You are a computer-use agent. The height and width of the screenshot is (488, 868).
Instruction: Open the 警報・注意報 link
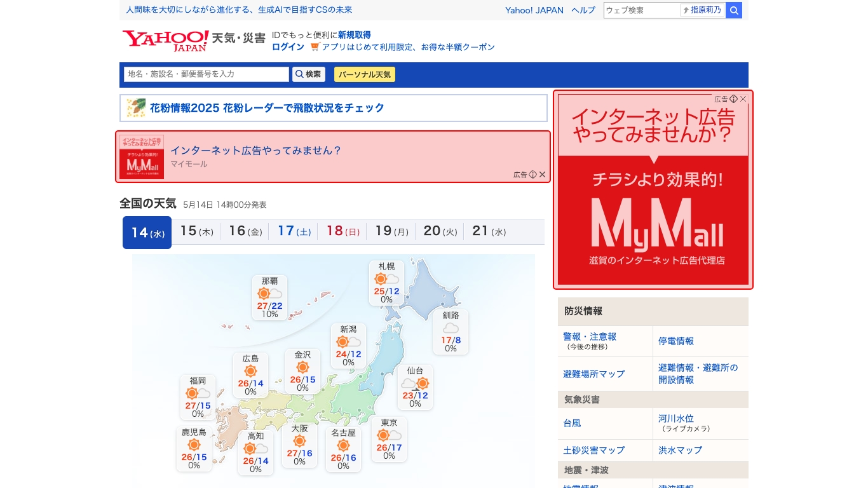pos(589,337)
